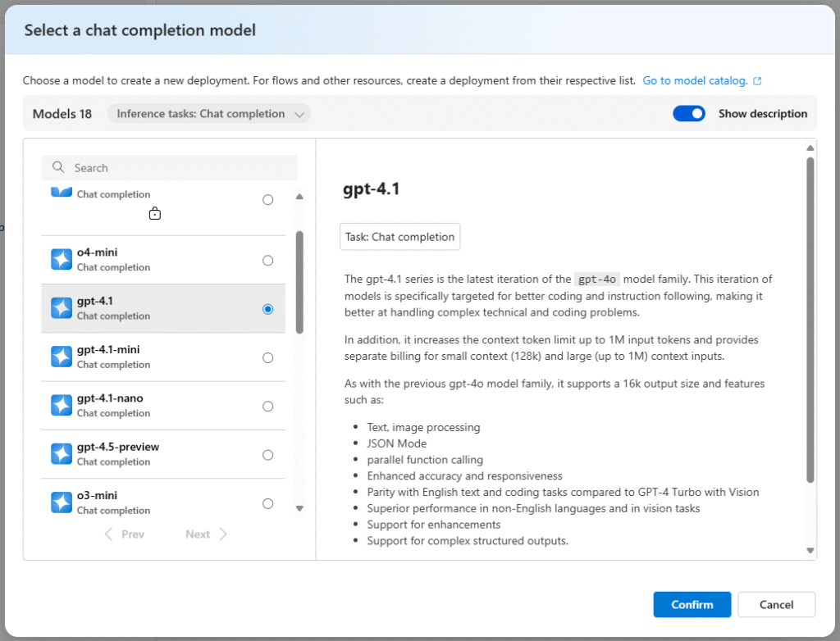Click the gpt-4.1-mini model sparkle icon

[x=62, y=357]
